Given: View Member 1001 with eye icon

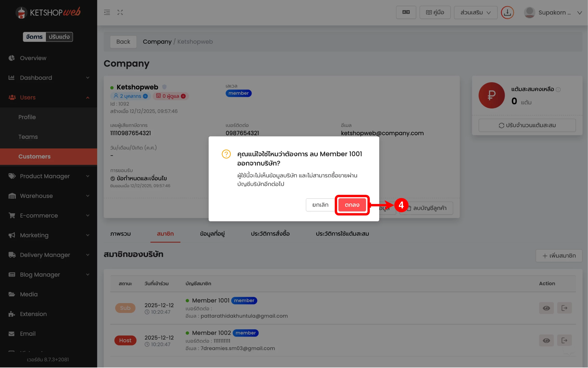Looking at the screenshot, I should (x=546, y=308).
